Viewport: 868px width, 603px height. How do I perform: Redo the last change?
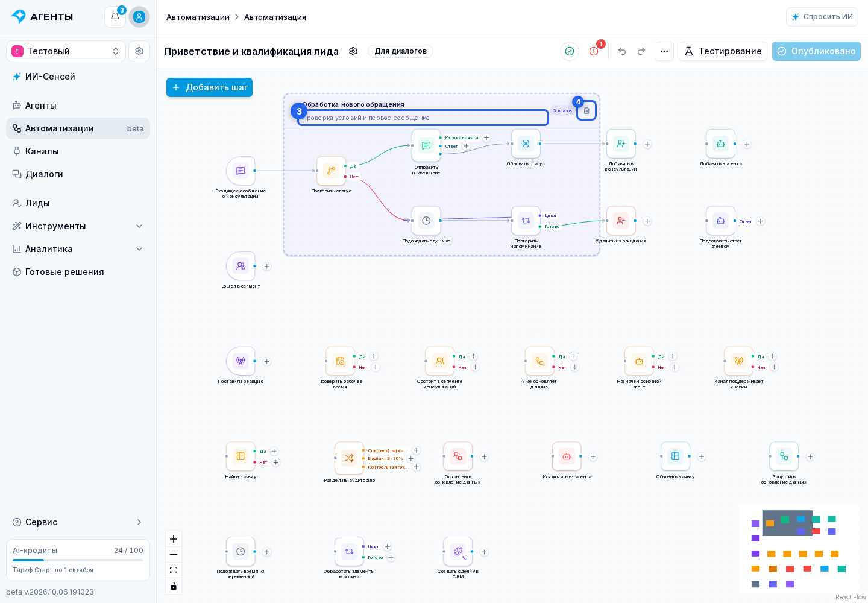pyautogui.click(x=641, y=51)
